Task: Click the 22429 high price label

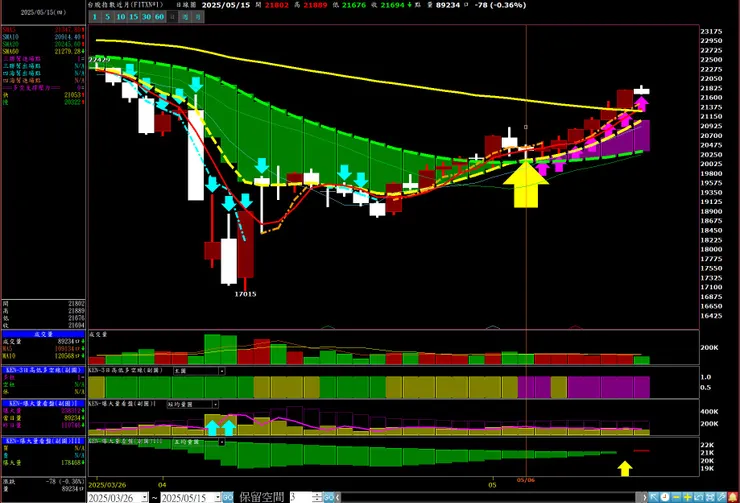Action: point(100,60)
